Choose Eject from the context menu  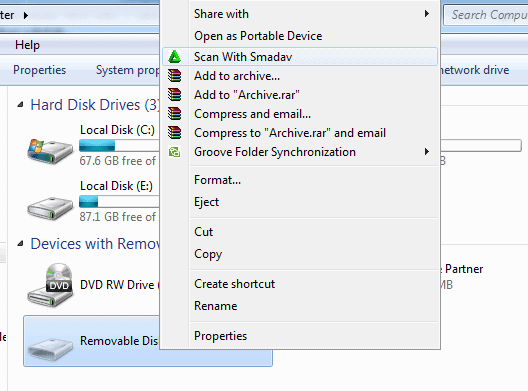coord(206,202)
